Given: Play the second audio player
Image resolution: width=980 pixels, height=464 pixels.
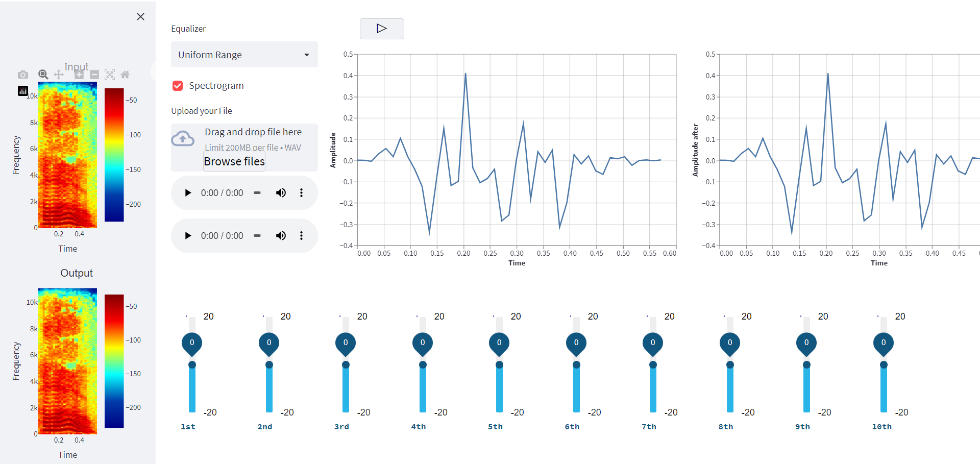Looking at the screenshot, I should pyautogui.click(x=188, y=235).
